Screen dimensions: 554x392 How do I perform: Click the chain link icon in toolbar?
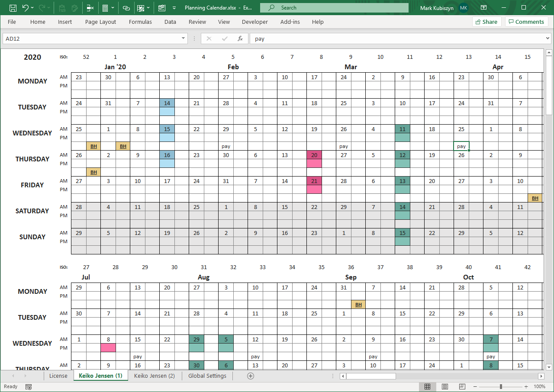(126, 8)
